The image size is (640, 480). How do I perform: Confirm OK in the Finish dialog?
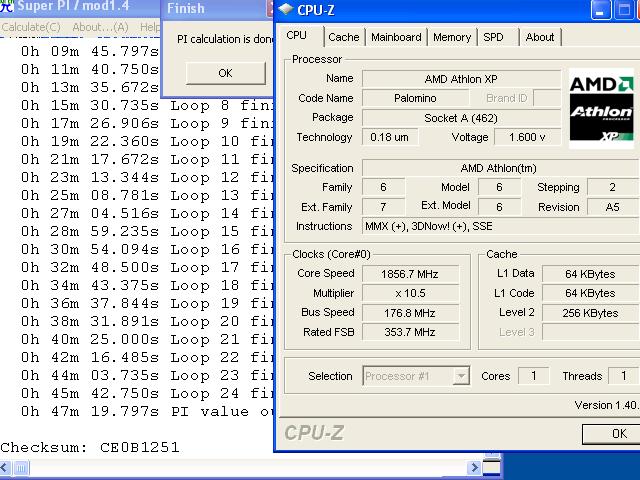pyautogui.click(x=225, y=73)
